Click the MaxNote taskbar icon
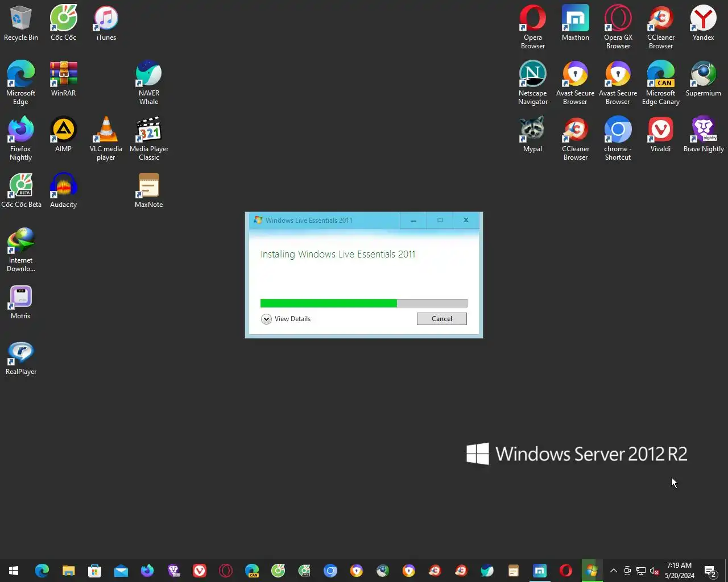The image size is (728, 582). [514, 571]
